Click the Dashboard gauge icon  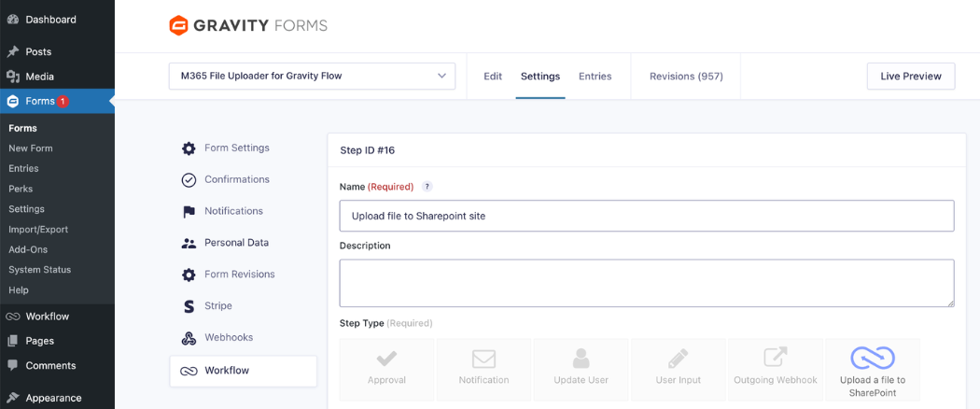pos(13,20)
